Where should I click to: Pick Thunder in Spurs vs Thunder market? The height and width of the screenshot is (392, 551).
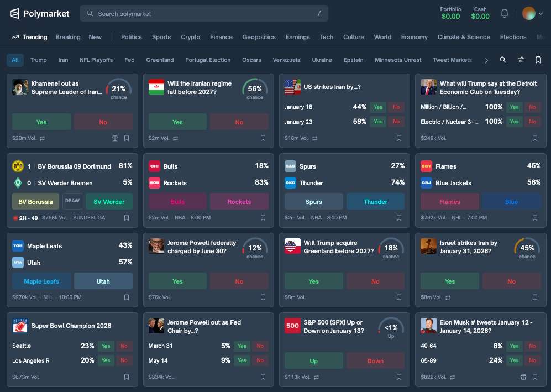coord(375,202)
